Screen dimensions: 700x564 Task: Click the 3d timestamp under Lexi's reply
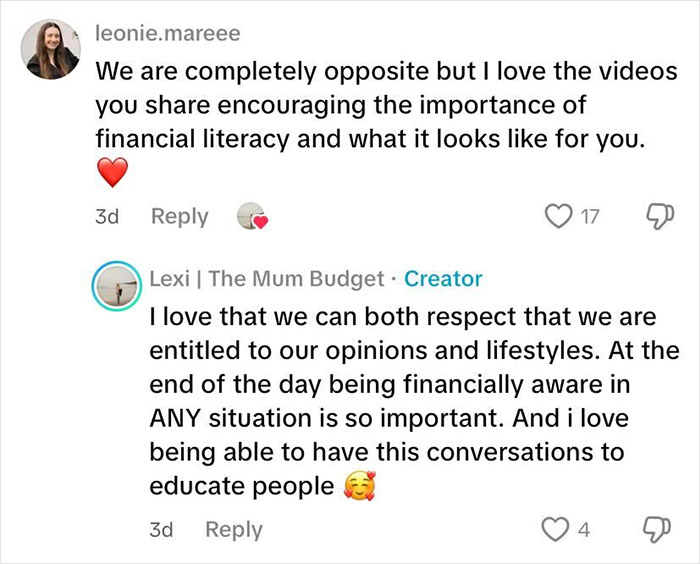[x=162, y=530]
